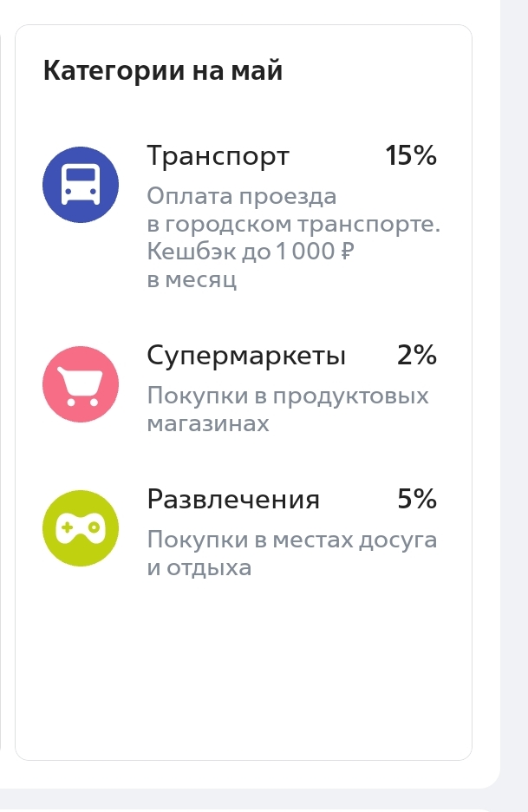Tap the pink shopping cart icon

click(81, 383)
